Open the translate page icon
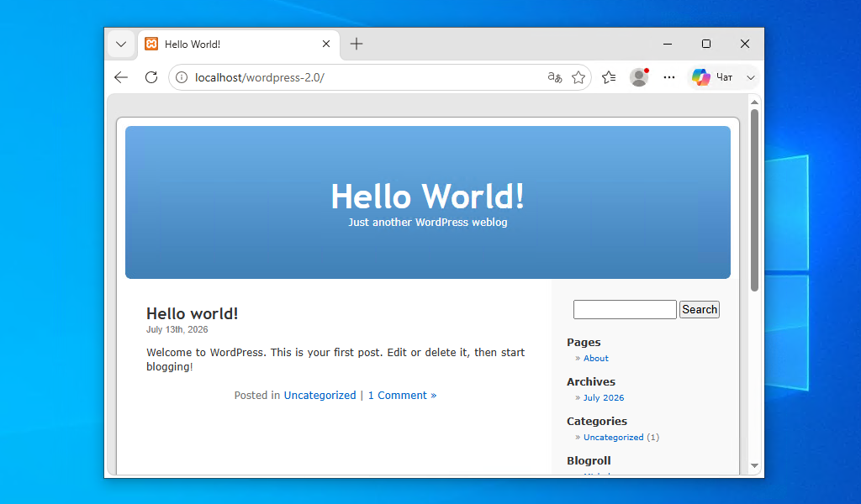This screenshot has height=504, width=861. (x=555, y=77)
